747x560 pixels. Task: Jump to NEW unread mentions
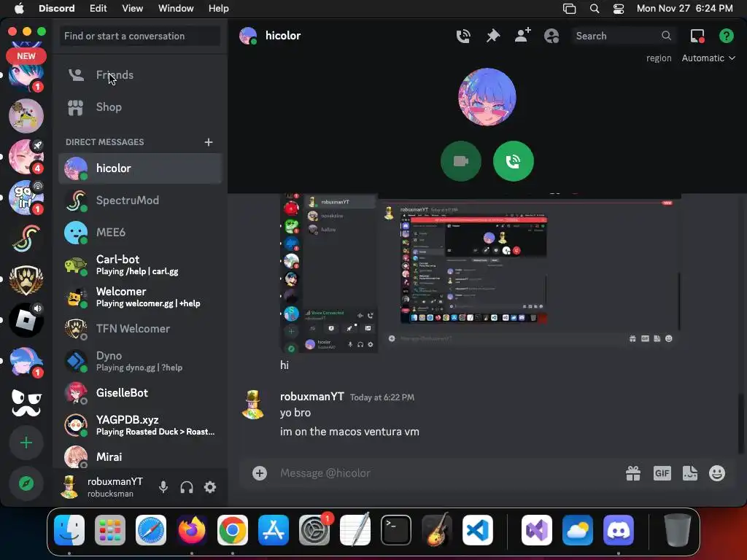pos(26,56)
